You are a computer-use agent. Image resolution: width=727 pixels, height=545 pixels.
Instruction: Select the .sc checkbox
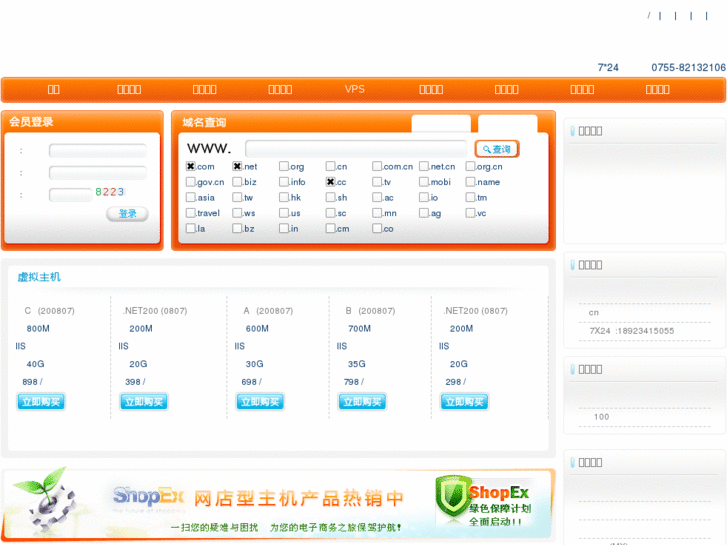330,213
